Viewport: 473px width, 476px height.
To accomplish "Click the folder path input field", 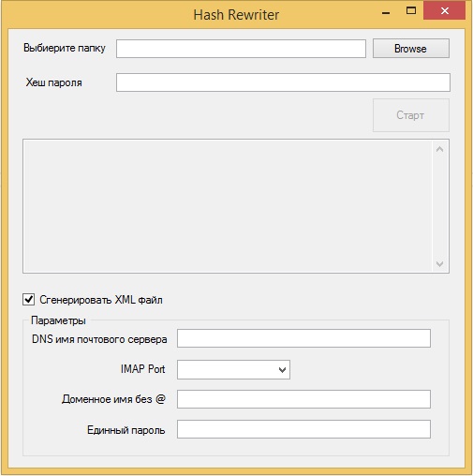I will tap(241, 49).
